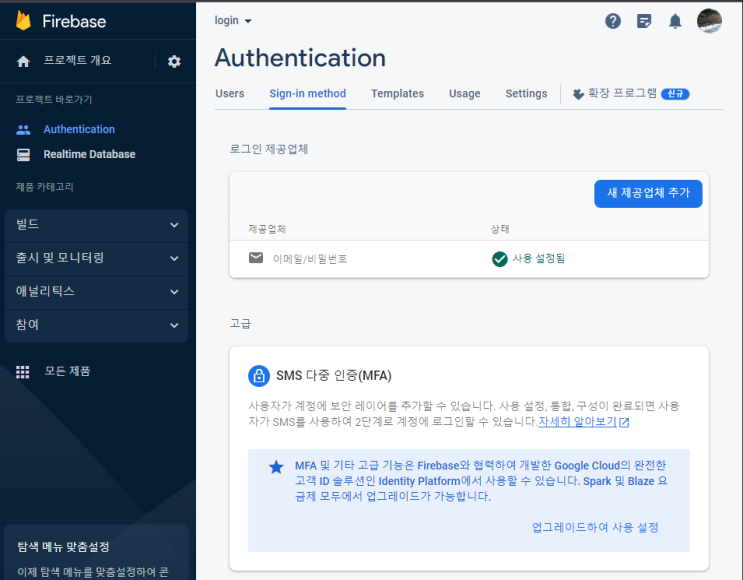This screenshot has width=743, height=580.
Task: Click the 새 제공업체 추가 button
Action: 648,193
